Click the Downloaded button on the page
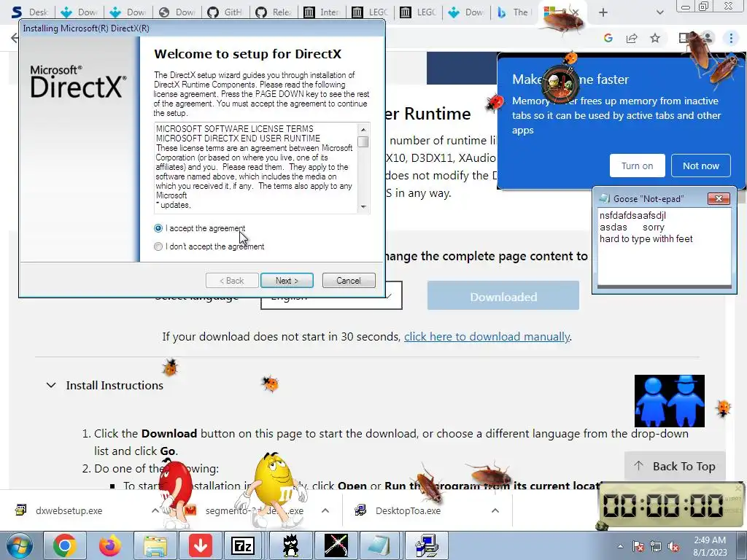Viewport: 747px width, 560px height. point(503,297)
